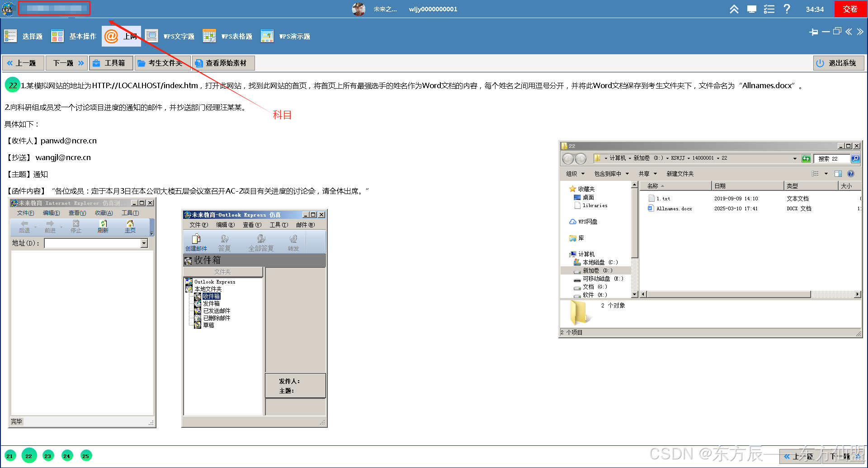Image resolution: width=868 pixels, height=468 pixels.
Task: Click the pin icon on the right toolbar
Action: tap(813, 32)
